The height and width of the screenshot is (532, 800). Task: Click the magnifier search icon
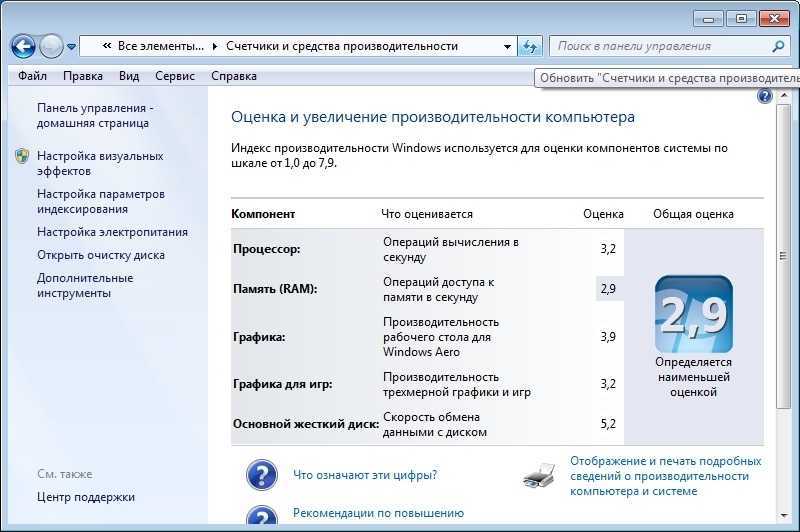pyautogui.click(x=778, y=46)
